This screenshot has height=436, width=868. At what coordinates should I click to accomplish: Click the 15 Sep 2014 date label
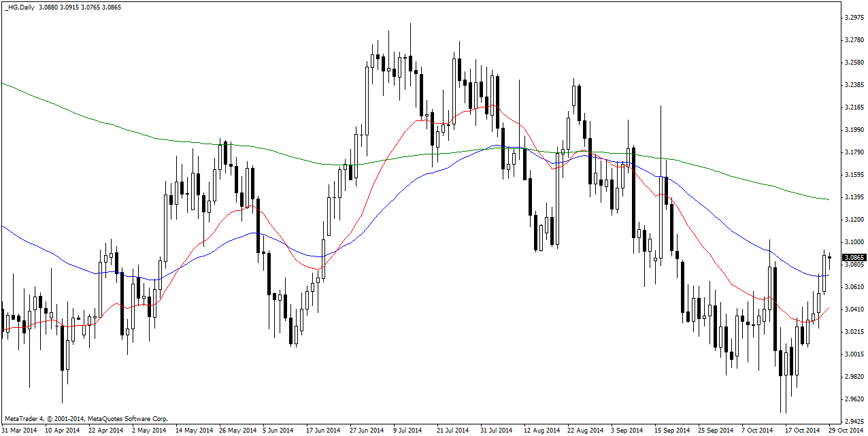671,430
